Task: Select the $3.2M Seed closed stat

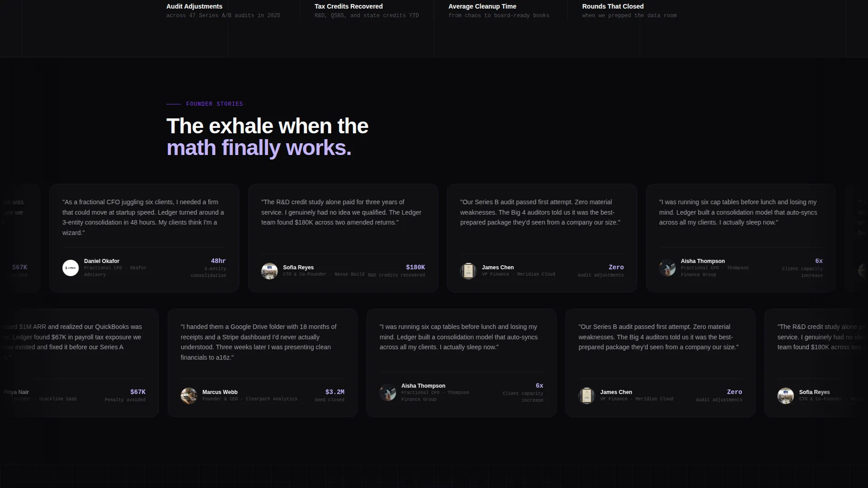Action: coord(330,395)
